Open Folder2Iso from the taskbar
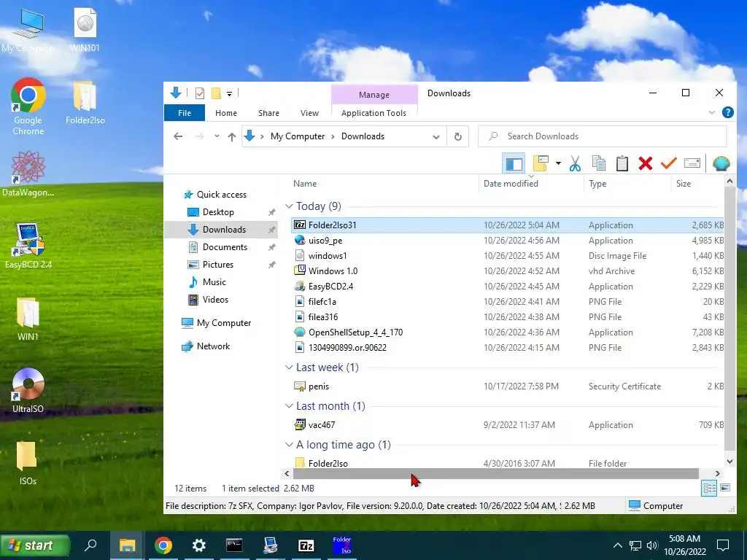The width and height of the screenshot is (747, 560). (x=342, y=545)
